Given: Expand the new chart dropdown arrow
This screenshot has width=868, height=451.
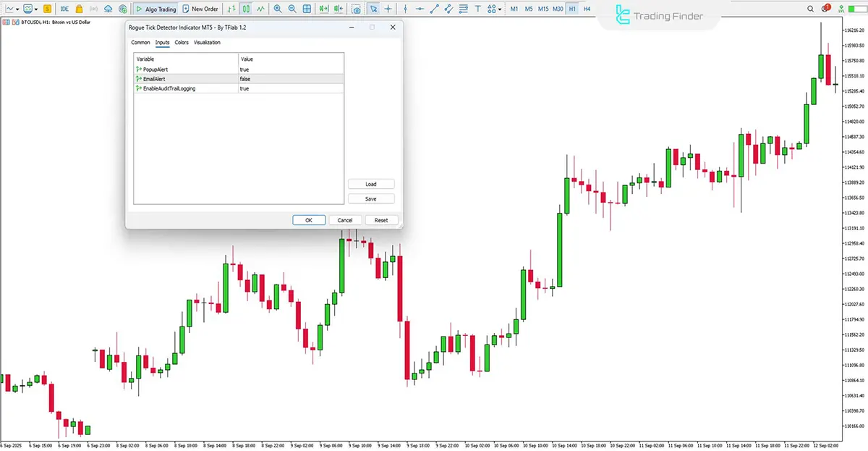Looking at the screenshot, I should (x=17, y=9).
